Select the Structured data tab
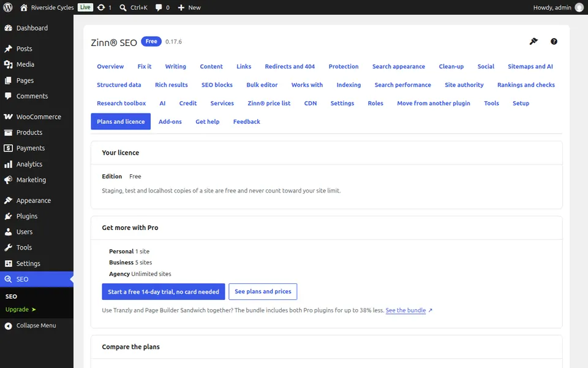This screenshot has width=588, height=368. [x=119, y=85]
